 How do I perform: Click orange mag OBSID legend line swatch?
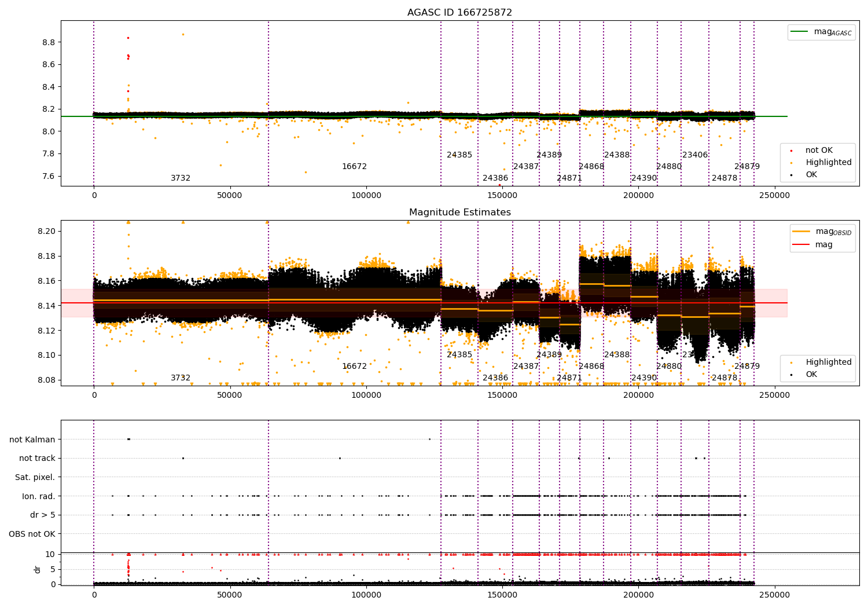(x=801, y=232)
